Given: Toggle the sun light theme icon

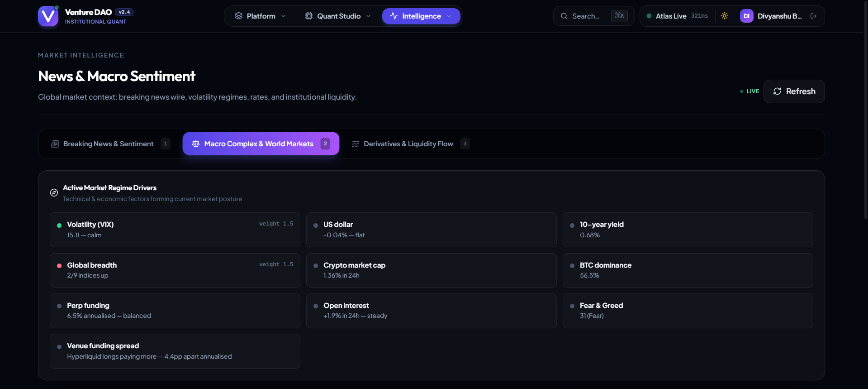Looking at the screenshot, I should (x=724, y=16).
